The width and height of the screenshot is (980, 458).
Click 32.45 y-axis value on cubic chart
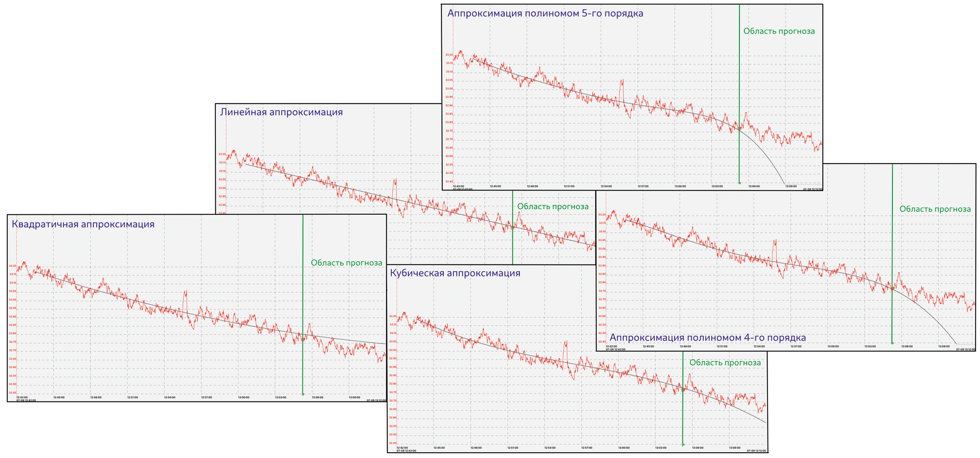[392, 443]
